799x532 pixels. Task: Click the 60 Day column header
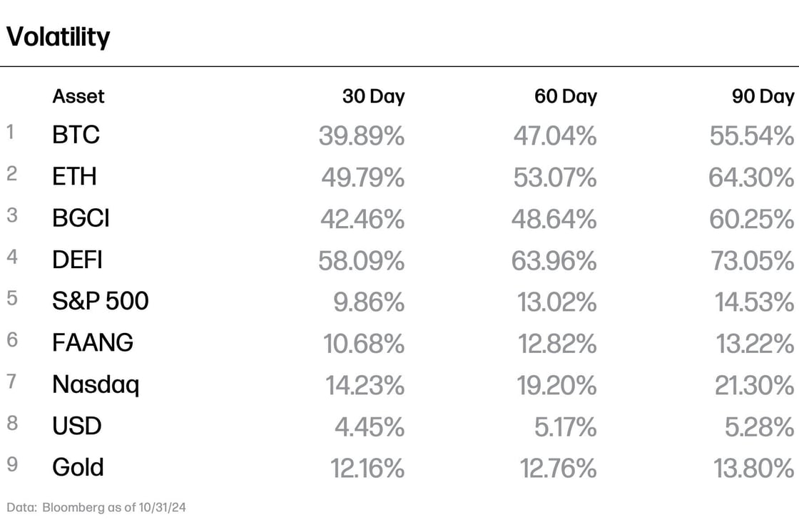[x=566, y=96]
